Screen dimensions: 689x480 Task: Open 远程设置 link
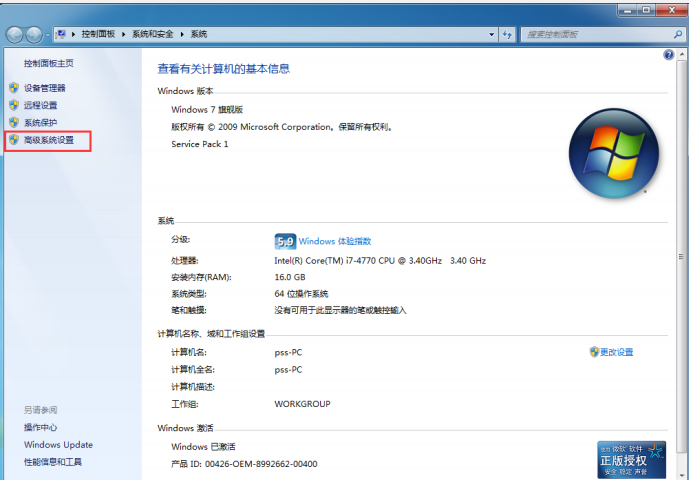(40, 105)
